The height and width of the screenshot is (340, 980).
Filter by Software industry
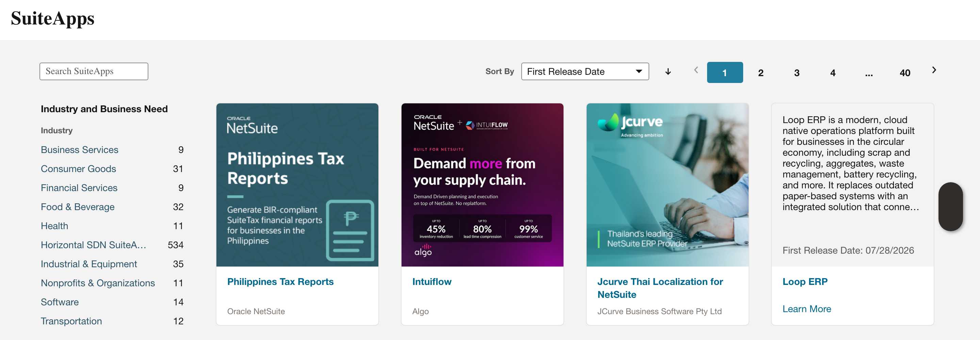60,302
